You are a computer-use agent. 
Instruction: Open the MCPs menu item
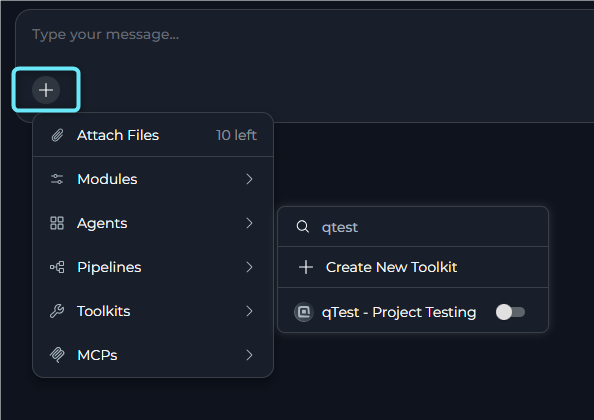(153, 355)
